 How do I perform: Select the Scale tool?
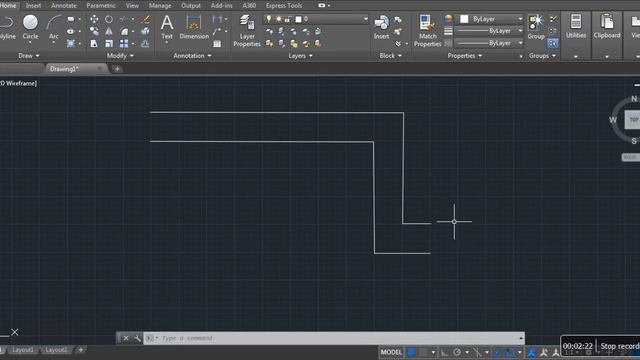[x=109, y=43]
